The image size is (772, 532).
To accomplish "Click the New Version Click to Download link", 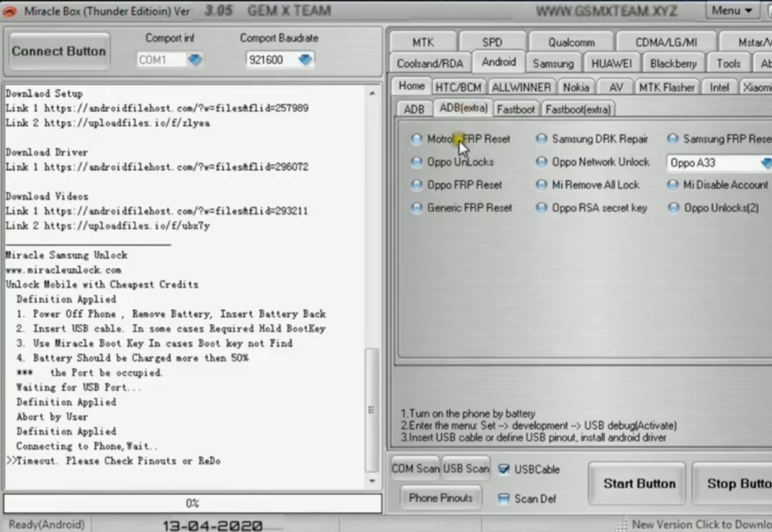I will (701, 525).
